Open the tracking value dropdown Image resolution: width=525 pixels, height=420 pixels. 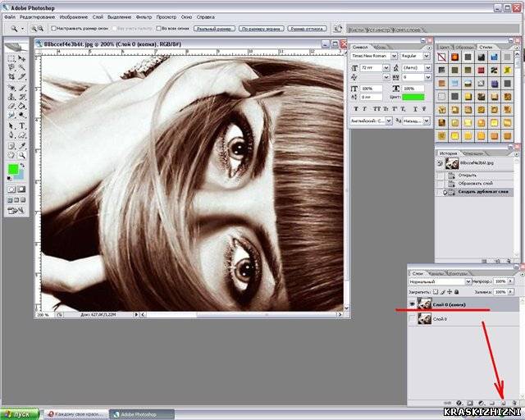(428, 77)
